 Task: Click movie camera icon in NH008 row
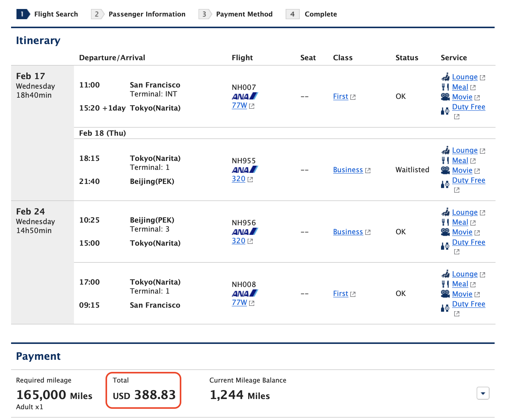pyautogui.click(x=446, y=294)
